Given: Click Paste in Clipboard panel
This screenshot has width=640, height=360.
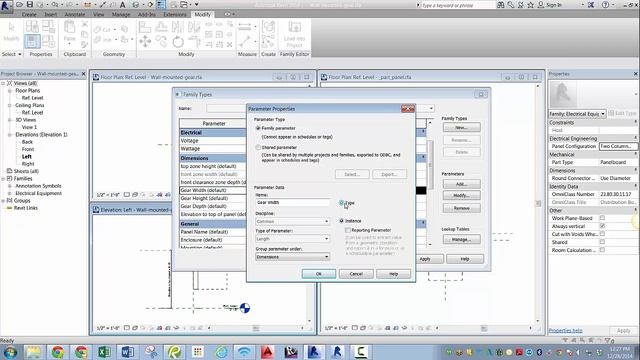Looking at the screenshot, I should 70,32.
